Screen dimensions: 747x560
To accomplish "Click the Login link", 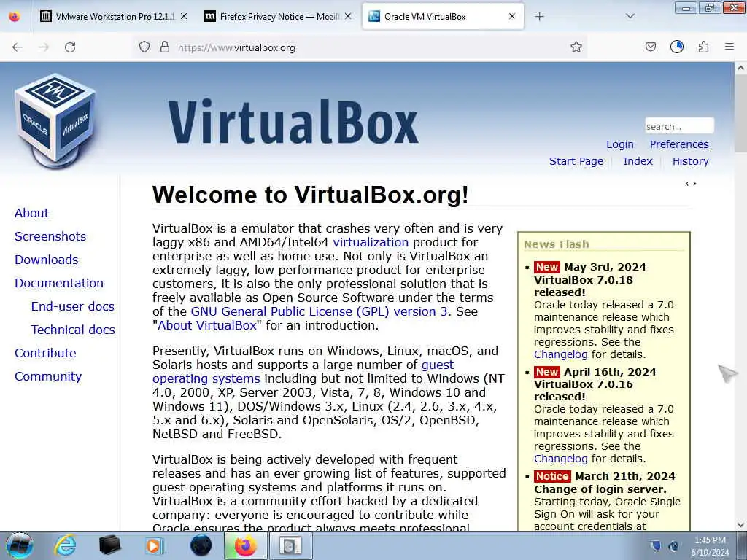I will click(620, 144).
